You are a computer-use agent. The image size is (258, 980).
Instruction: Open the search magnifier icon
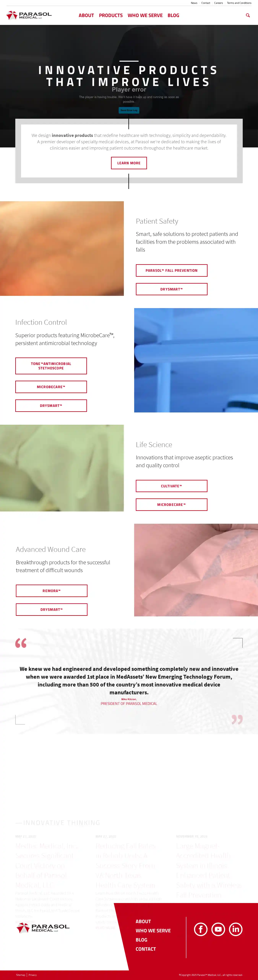[x=248, y=16]
